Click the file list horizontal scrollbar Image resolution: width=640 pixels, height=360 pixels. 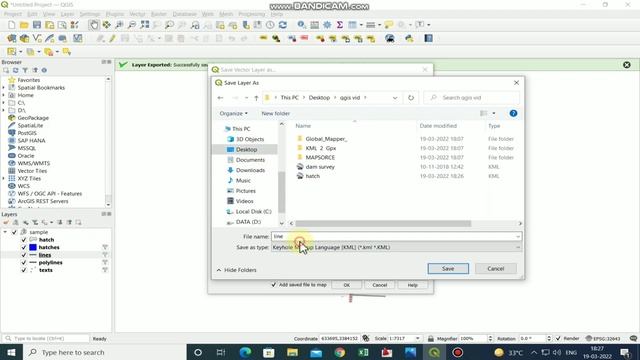click(383, 223)
